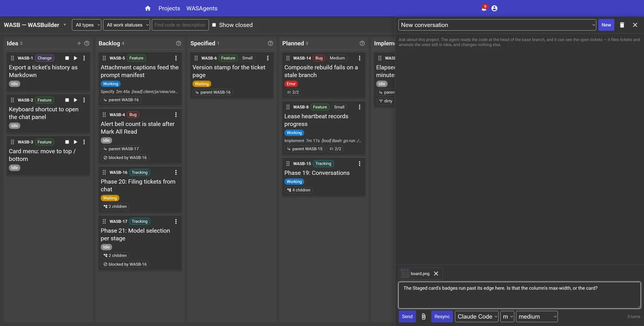Run the WASB-3 ticket
The height and width of the screenshot is (326, 644).
click(x=75, y=142)
